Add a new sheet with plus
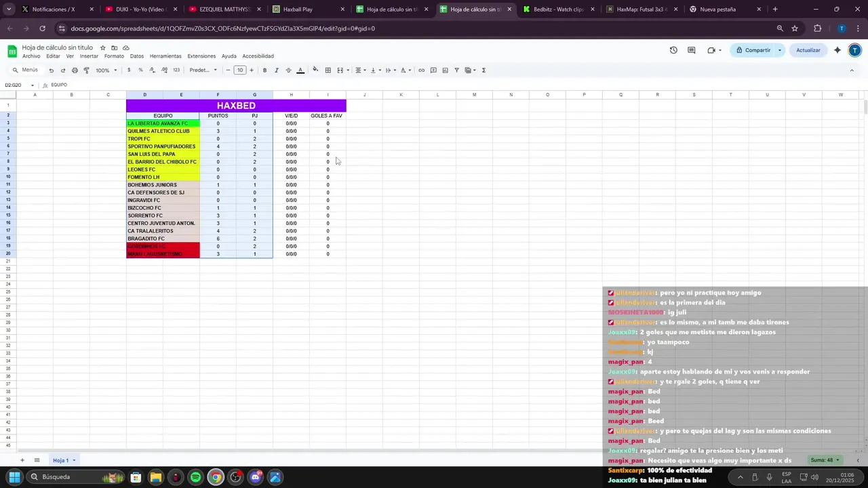This screenshot has height=488, width=868. [22, 460]
